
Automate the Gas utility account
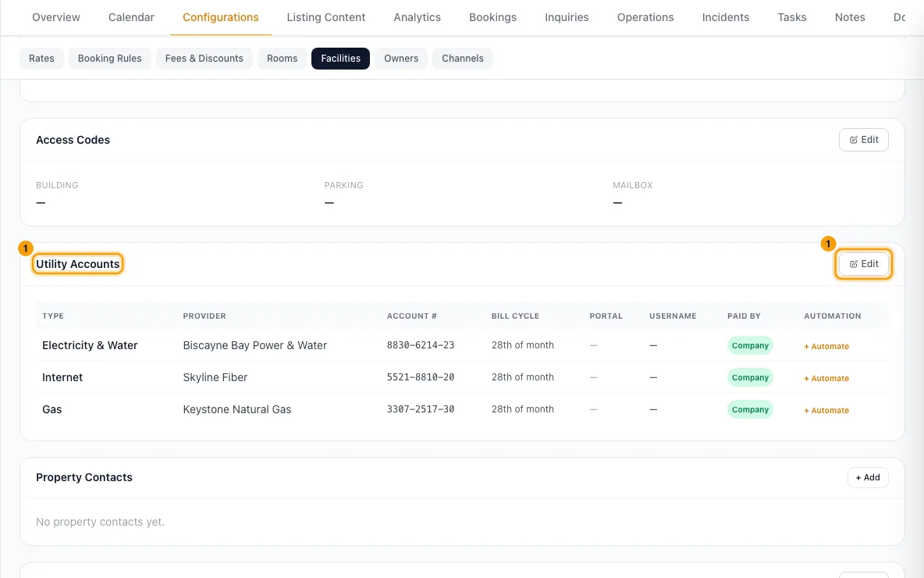tap(826, 410)
